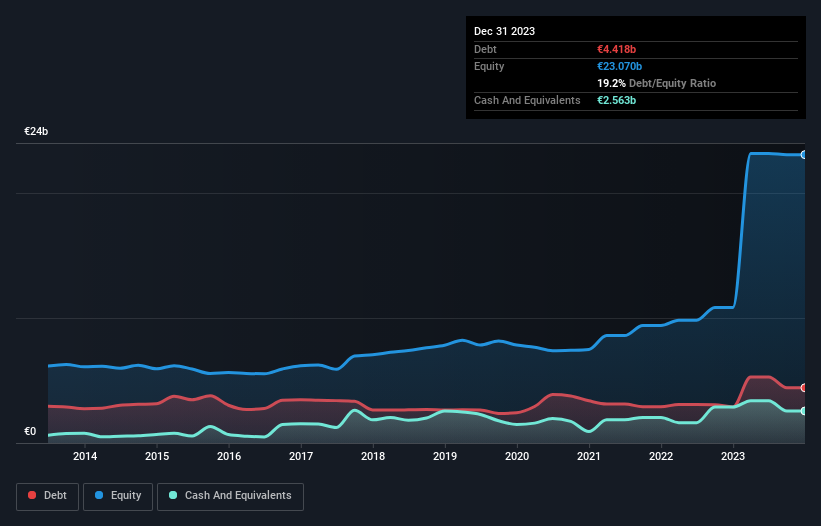Click the 2017 x-axis label
The width and height of the screenshot is (821, 526).
[301, 456]
